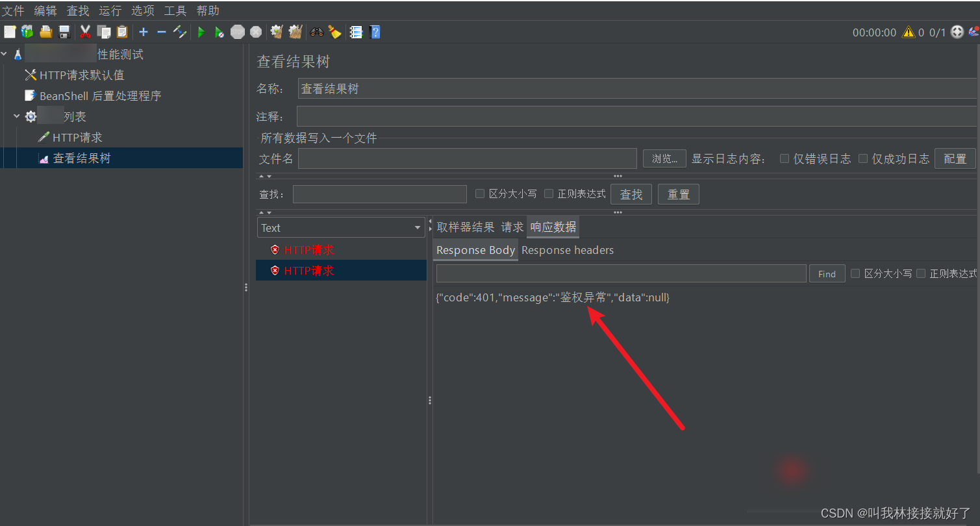Collapse the 列表 thread group node
Screen dimensions: 980x526
pyautogui.click(x=17, y=117)
